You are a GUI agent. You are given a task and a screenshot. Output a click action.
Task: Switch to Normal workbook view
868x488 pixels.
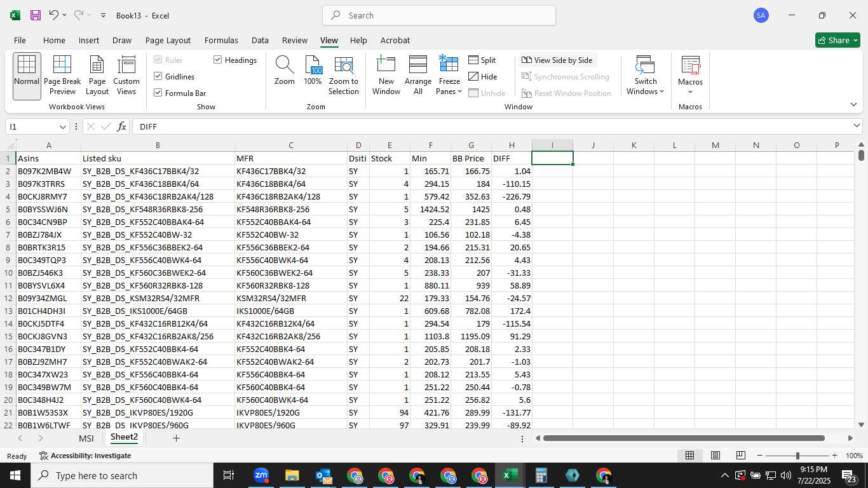pyautogui.click(x=27, y=76)
